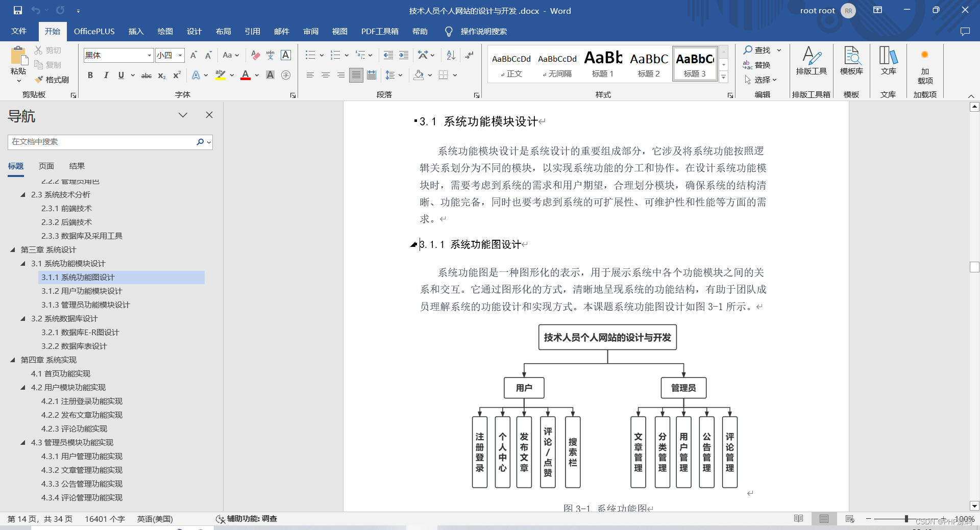Click the Format Painter button
The image size is (980, 530).
click(x=52, y=80)
